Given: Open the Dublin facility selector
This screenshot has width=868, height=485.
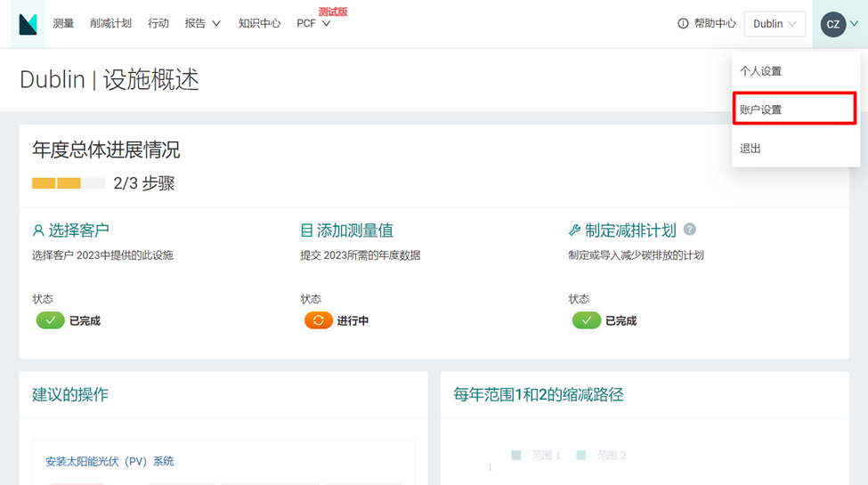Looking at the screenshot, I should pyautogui.click(x=775, y=24).
